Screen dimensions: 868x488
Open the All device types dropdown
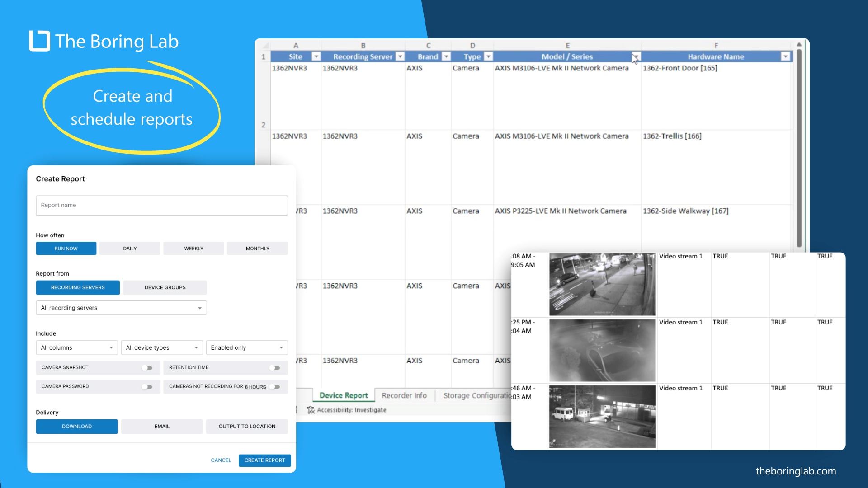coord(162,347)
